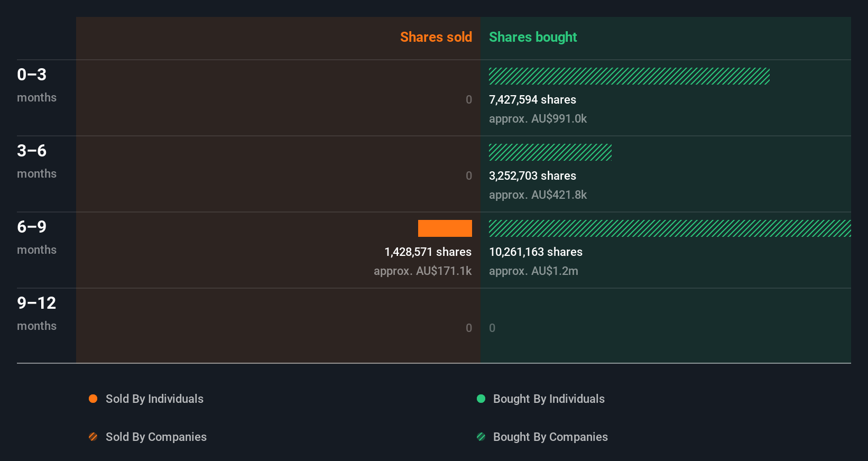Click the 3–6 months green striped bar

tap(550, 152)
